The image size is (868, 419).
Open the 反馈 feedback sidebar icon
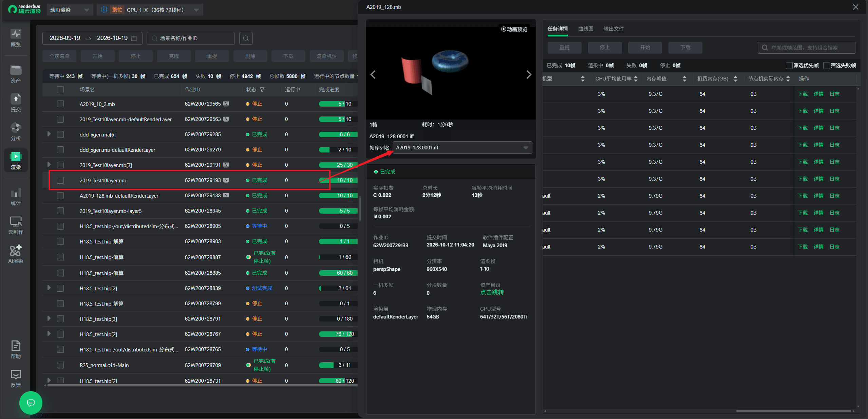tap(16, 378)
